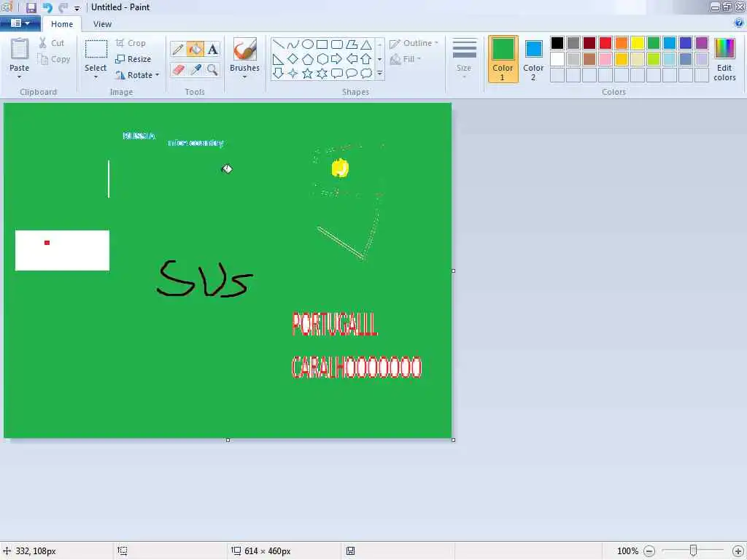Open the shape Fill dropdown
The width and height of the screenshot is (747, 560).
click(x=406, y=59)
